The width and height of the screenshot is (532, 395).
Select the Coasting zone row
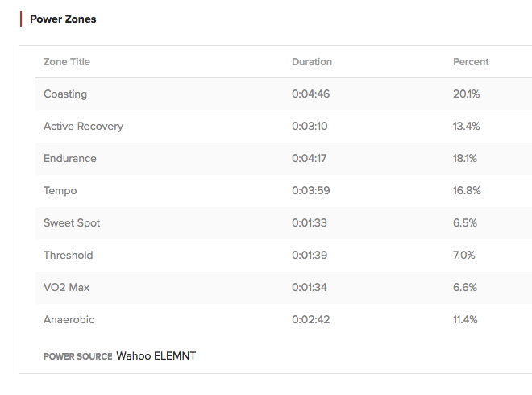pos(65,94)
